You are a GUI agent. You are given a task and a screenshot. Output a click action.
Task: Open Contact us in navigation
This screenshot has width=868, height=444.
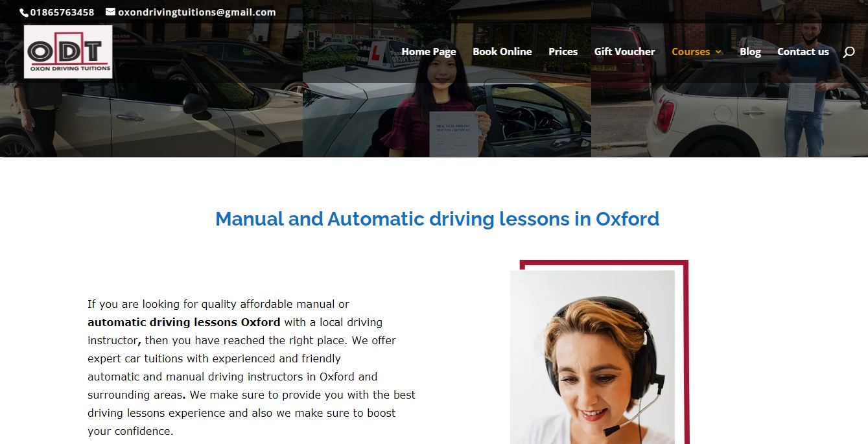[x=803, y=52]
